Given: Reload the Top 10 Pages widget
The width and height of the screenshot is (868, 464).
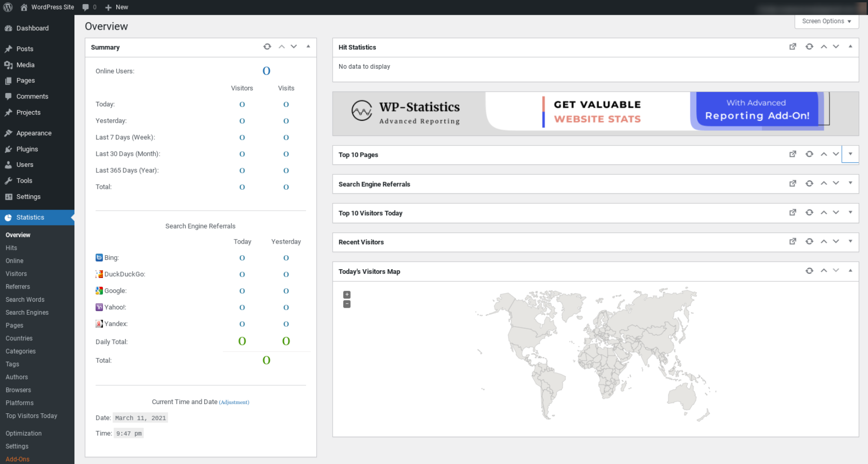Looking at the screenshot, I should [x=809, y=154].
